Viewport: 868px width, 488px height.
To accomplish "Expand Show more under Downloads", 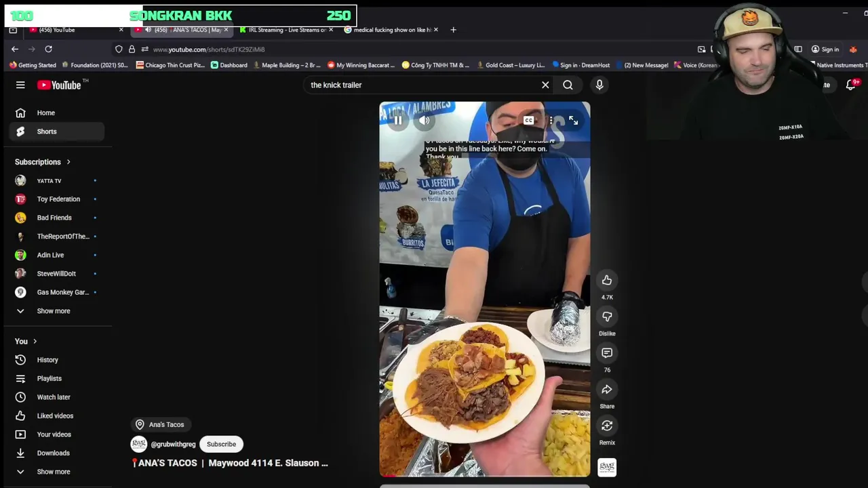I will click(x=57, y=472).
